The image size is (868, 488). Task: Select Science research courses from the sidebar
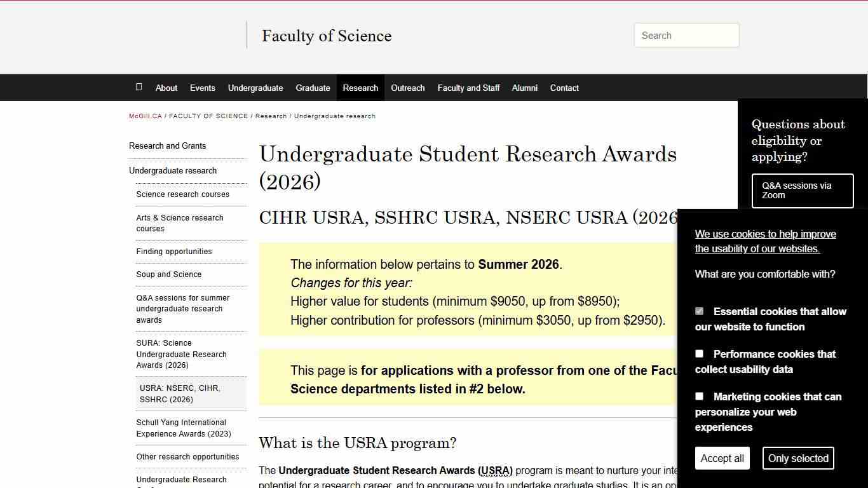click(182, 194)
